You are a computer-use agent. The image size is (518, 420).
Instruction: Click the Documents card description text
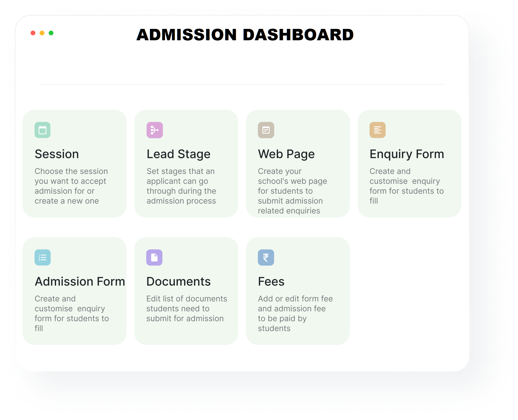186,308
